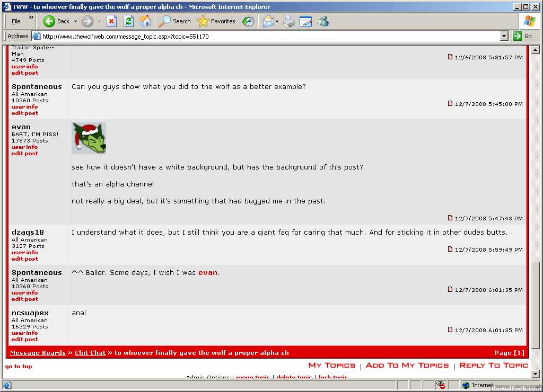Click the Christmas wolf image in evan's post

point(89,138)
